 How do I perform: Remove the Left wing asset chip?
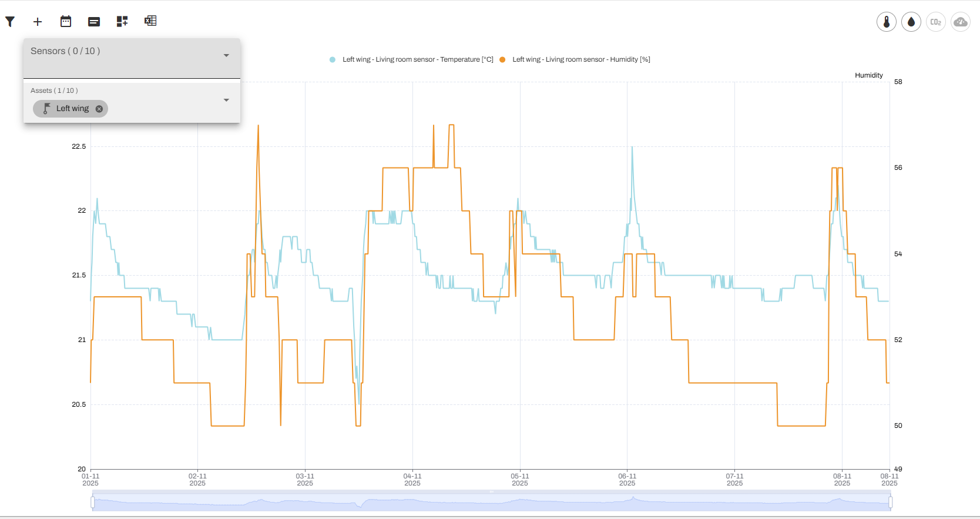click(99, 109)
